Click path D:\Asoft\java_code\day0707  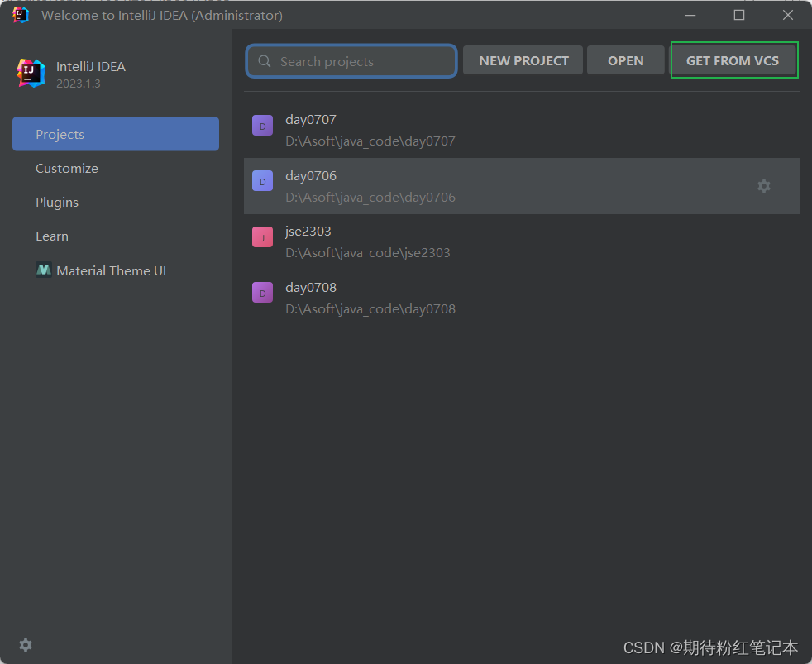pos(370,141)
